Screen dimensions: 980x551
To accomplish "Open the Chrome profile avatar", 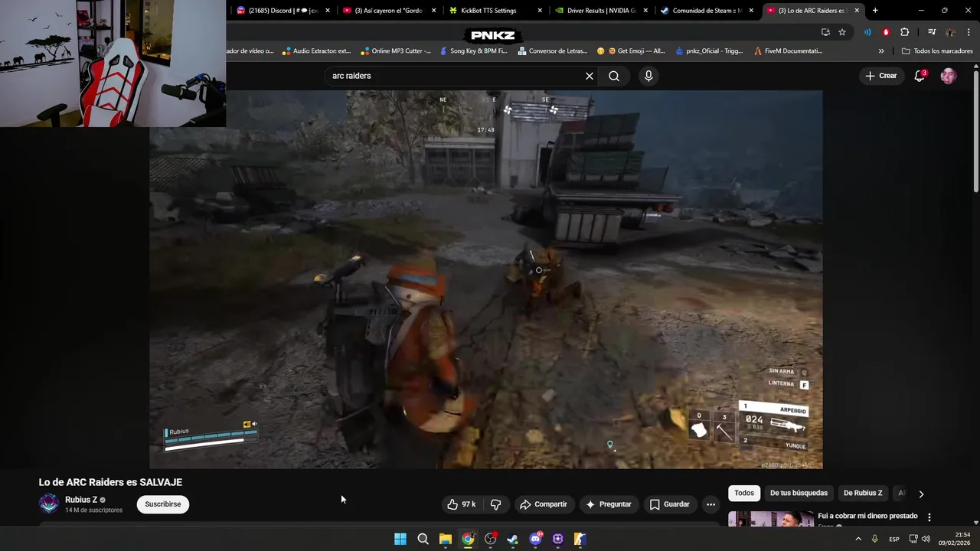I will coord(950,32).
